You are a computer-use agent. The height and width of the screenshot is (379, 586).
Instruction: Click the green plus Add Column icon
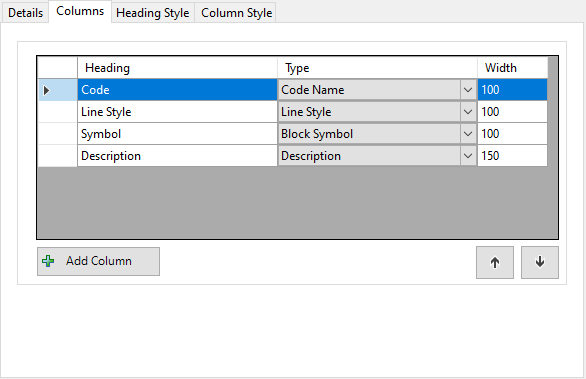(48, 261)
